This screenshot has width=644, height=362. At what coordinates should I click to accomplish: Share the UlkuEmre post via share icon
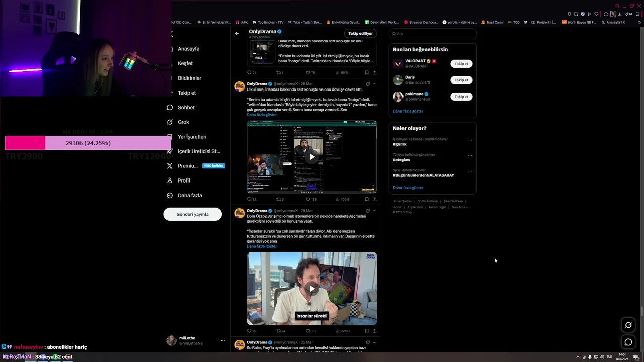[374, 199]
